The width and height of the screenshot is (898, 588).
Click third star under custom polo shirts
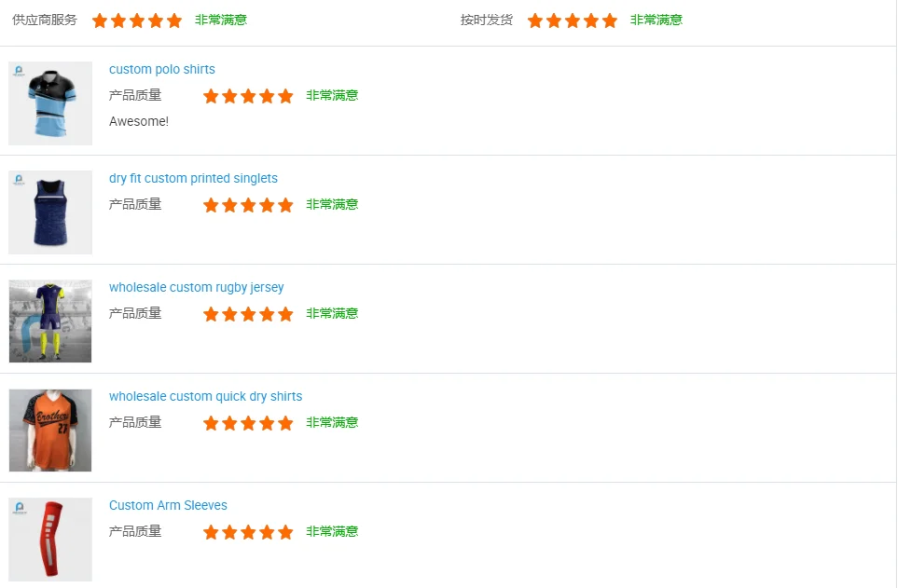tap(248, 96)
